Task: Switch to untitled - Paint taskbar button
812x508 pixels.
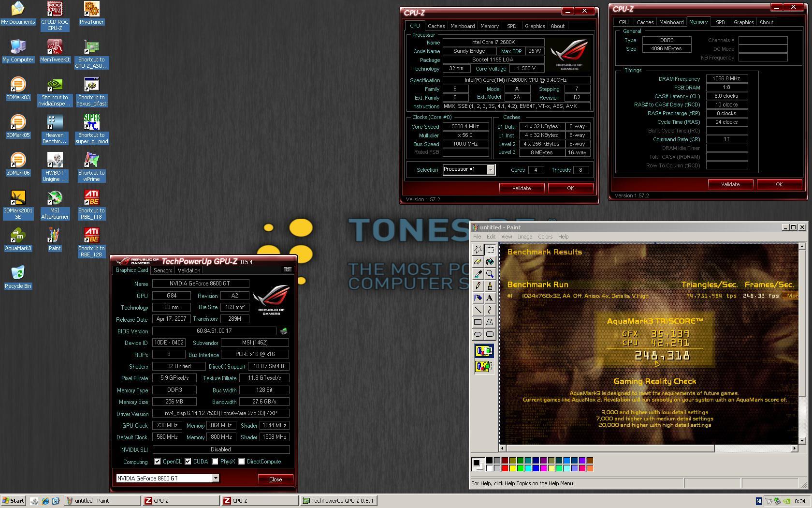Action: click(102, 501)
